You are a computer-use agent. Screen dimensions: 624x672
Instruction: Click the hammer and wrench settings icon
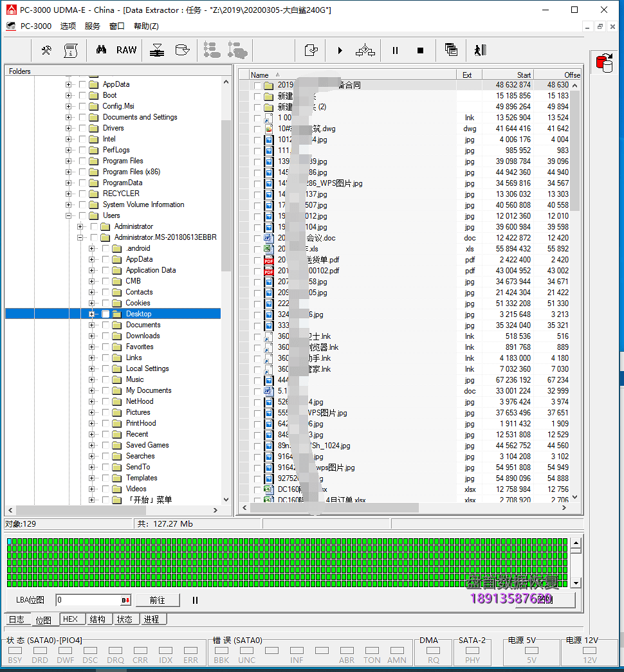click(46, 50)
